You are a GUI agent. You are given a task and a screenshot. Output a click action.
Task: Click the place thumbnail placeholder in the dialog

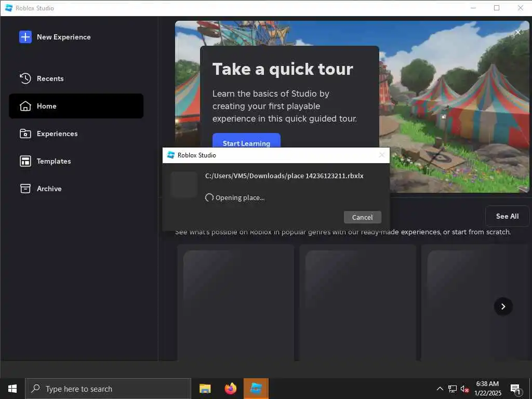tap(184, 184)
